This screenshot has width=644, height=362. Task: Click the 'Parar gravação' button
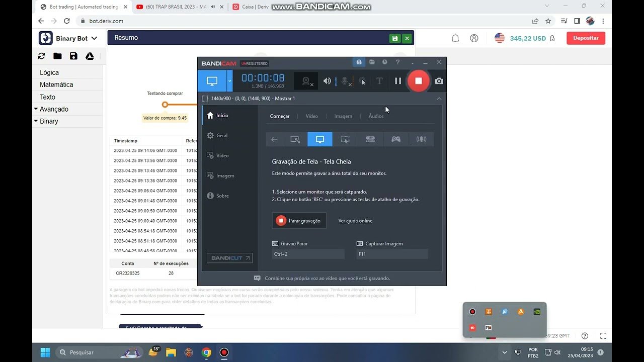(299, 220)
